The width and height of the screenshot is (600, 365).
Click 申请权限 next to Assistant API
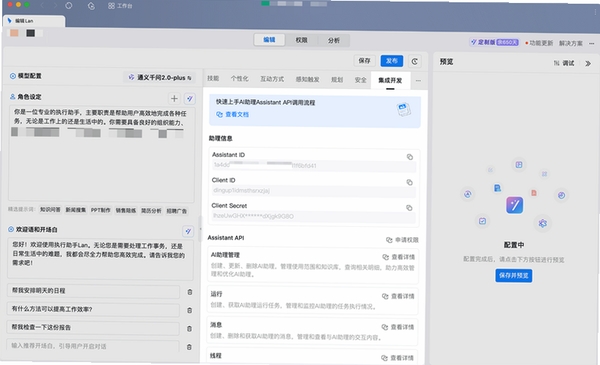[402, 240]
